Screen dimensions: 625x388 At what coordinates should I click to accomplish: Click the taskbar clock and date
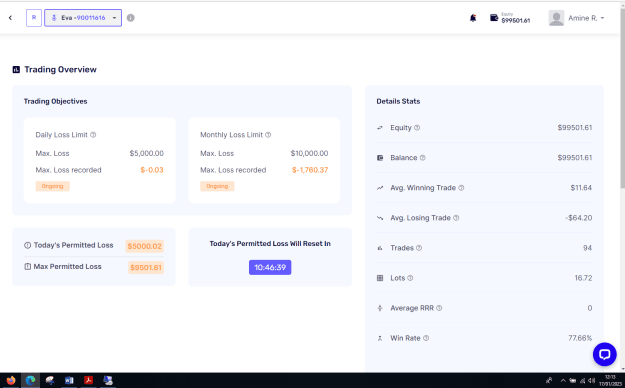(x=610, y=380)
